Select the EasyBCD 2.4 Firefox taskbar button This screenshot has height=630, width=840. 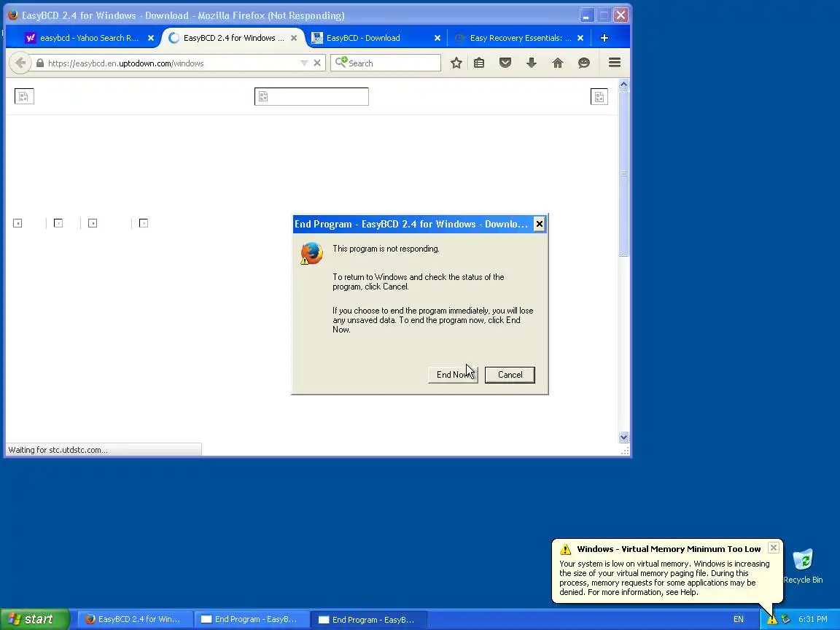point(135,619)
